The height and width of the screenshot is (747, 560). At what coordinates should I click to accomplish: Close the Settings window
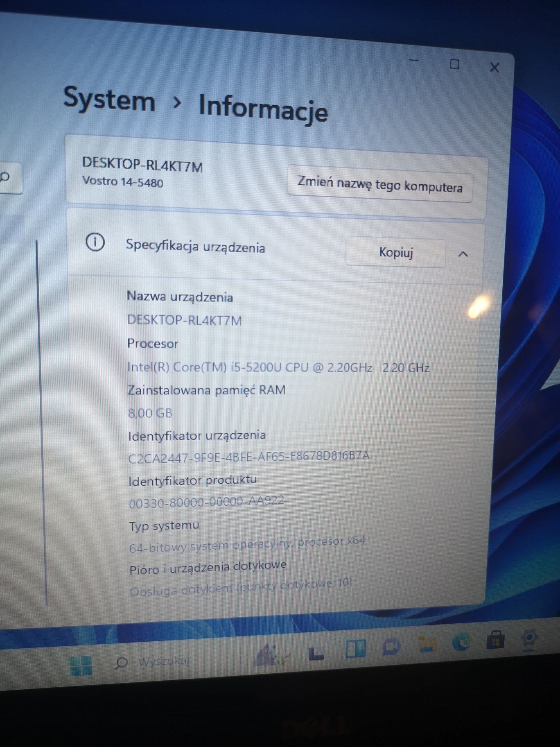(x=495, y=68)
